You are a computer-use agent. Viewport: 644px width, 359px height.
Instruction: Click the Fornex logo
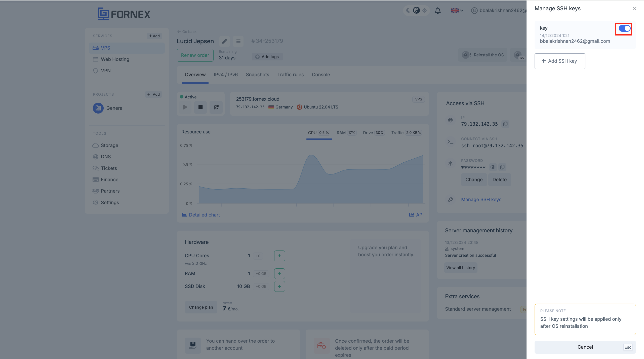tap(124, 14)
